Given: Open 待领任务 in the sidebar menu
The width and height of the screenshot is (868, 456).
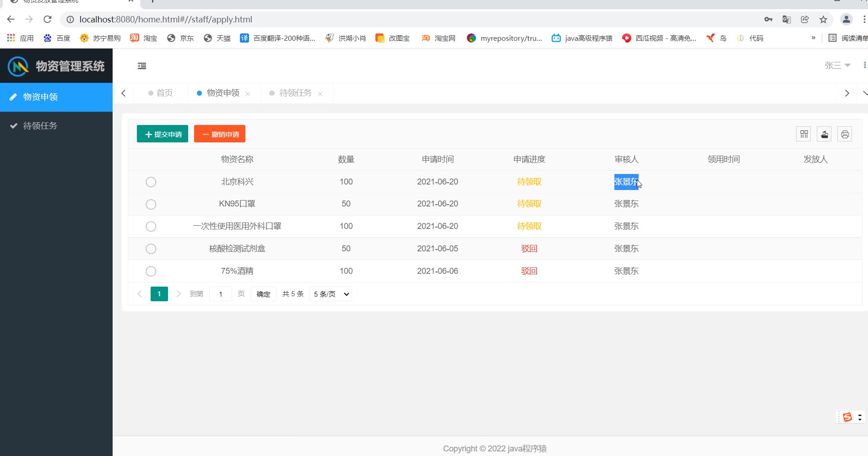Looking at the screenshot, I should (40, 126).
